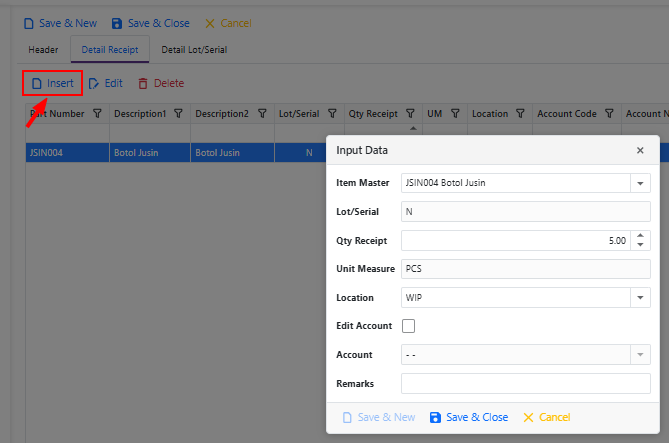This screenshot has width=669, height=443.
Task: Click the Edit toolbar button
Action: (105, 83)
